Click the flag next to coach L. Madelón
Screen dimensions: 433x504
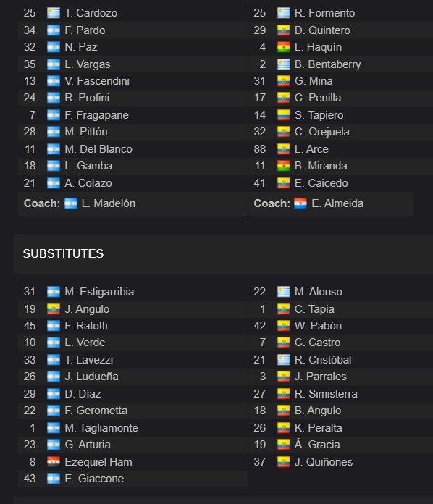[x=71, y=203]
